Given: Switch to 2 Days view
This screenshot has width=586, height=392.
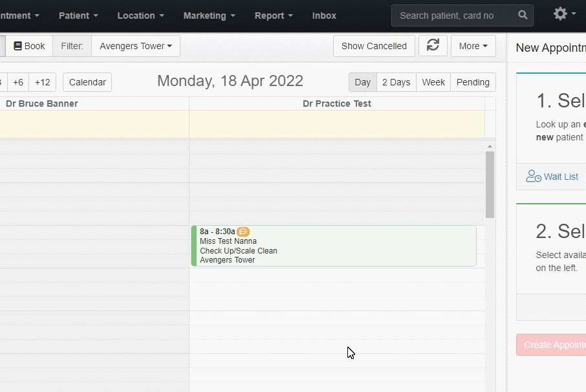Looking at the screenshot, I should 396,82.
